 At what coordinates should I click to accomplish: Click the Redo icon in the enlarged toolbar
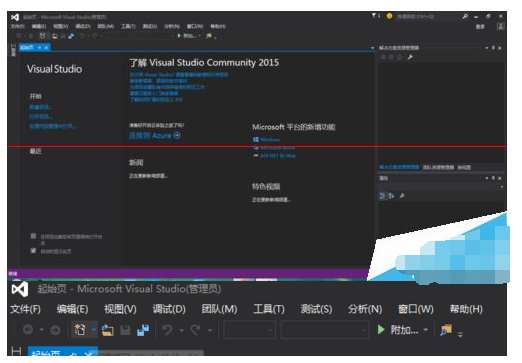pyautogui.click(x=196, y=330)
